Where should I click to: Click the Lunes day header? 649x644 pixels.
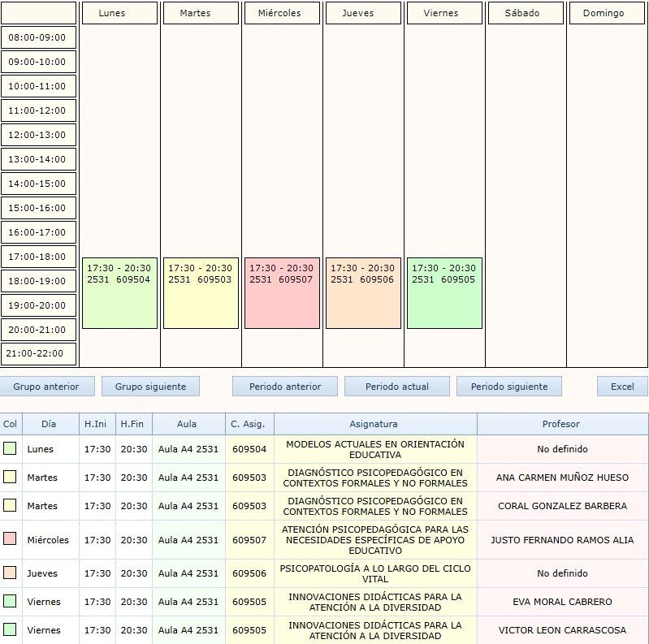pos(119,13)
